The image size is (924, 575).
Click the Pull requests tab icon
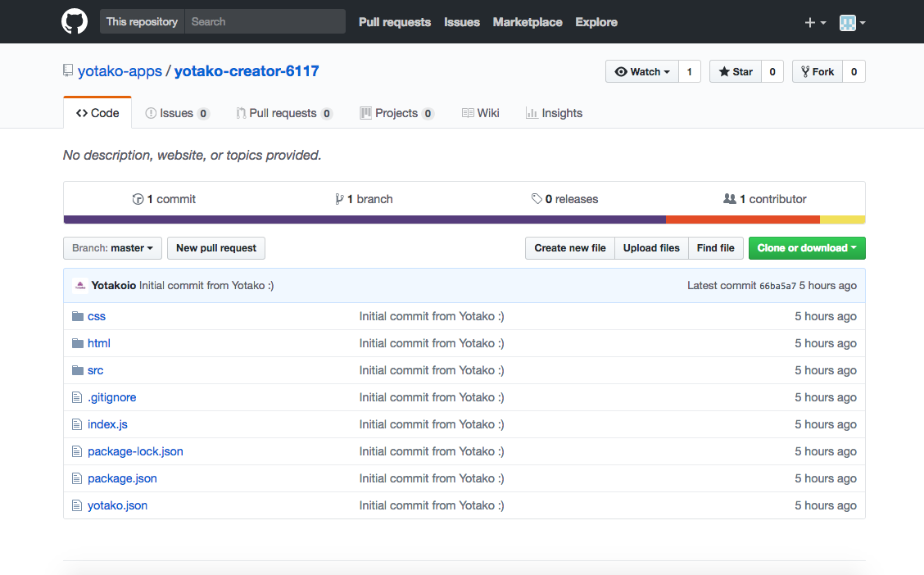tap(241, 113)
